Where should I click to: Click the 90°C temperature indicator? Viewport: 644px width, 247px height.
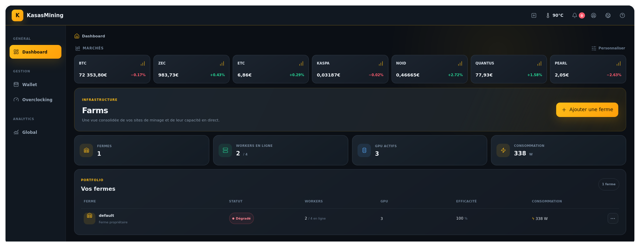[x=555, y=15]
